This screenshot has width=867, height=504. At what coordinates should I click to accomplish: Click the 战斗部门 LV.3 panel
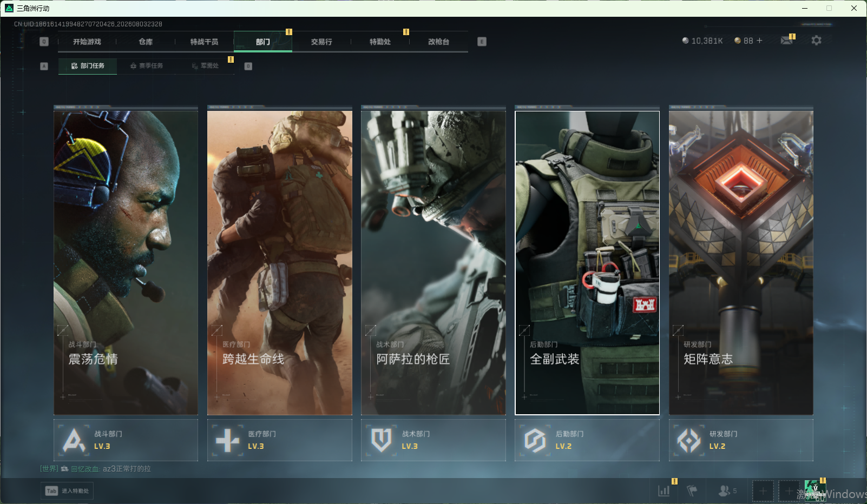(x=126, y=440)
